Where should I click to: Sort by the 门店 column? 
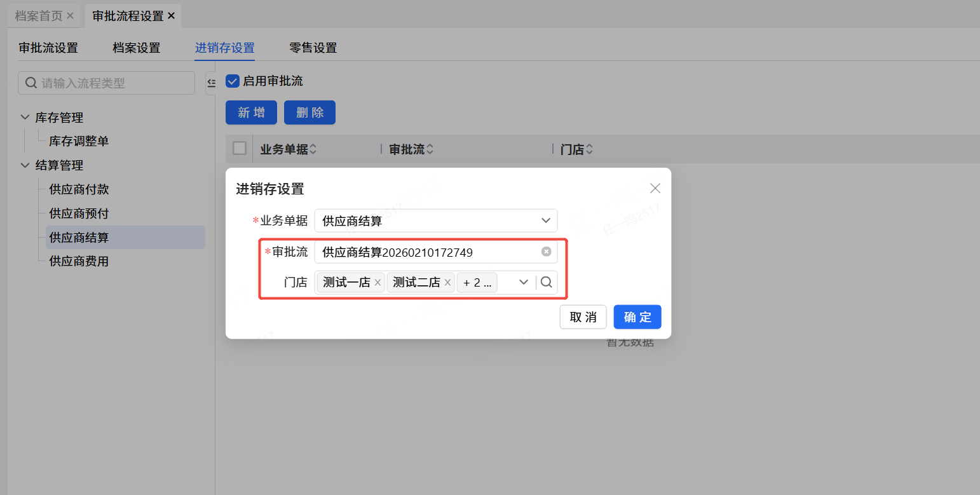click(589, 149)
